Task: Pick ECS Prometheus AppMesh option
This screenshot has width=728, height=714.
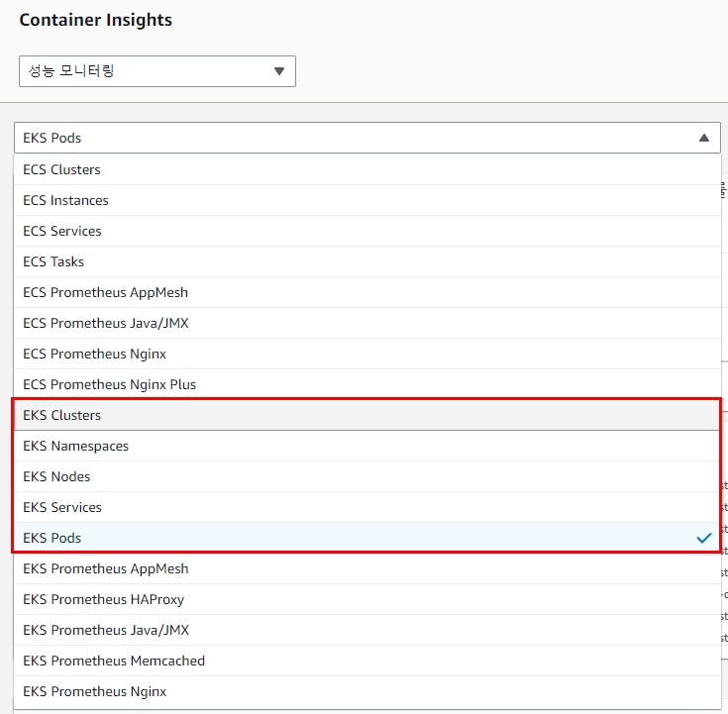Action: point(367,292)
